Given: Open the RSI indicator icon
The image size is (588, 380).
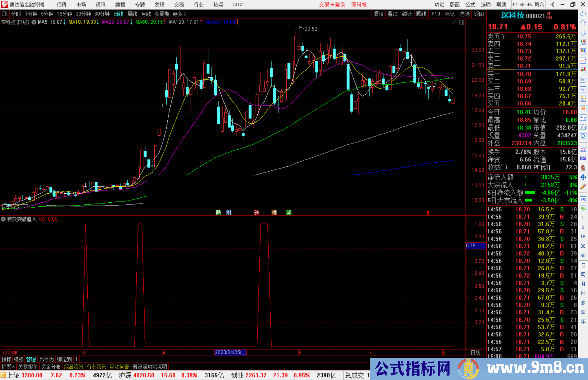Looking at the screenshot, I should tap(583, 158).
